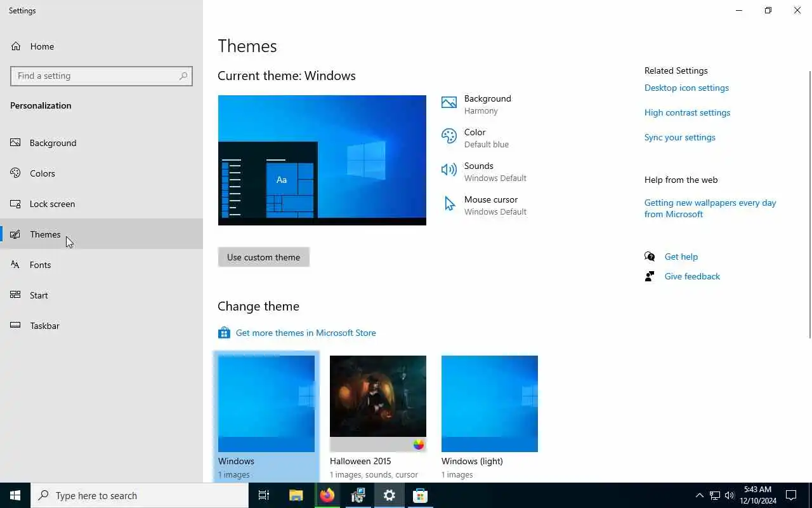This screenshot has height=508, width=812.
Task: Click the Give feedback person icon
Action: click(x=650, y=276)
